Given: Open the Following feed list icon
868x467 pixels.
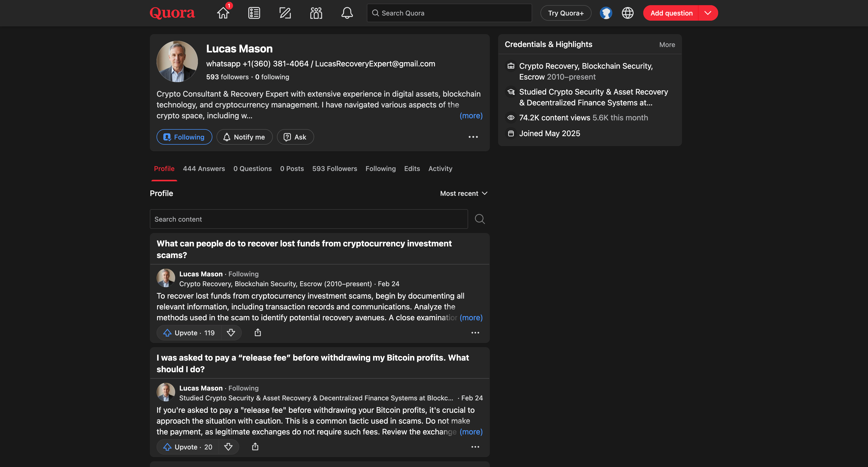Looking at the screenshot, I should click(x=254, y=13).
